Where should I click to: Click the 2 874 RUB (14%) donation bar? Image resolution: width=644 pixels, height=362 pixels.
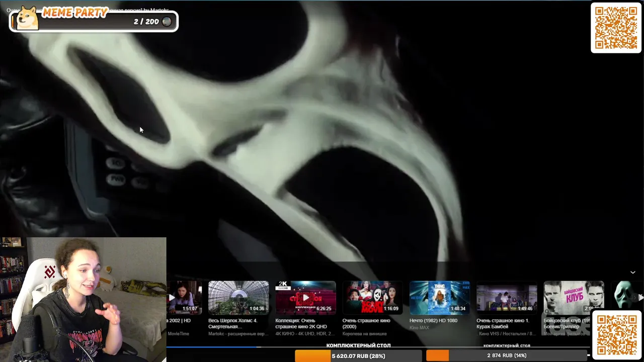507,355
